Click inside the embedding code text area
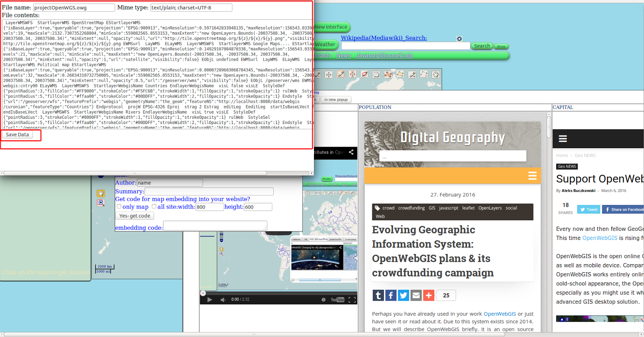The width and height of the screenshot is (644, 337). click(215, 226)
